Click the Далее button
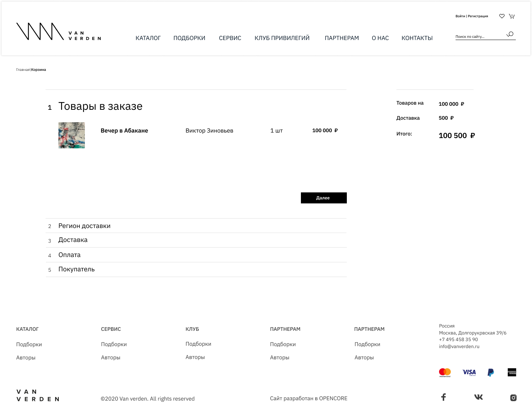The image size is (532, 416). [x=324, y=198]
